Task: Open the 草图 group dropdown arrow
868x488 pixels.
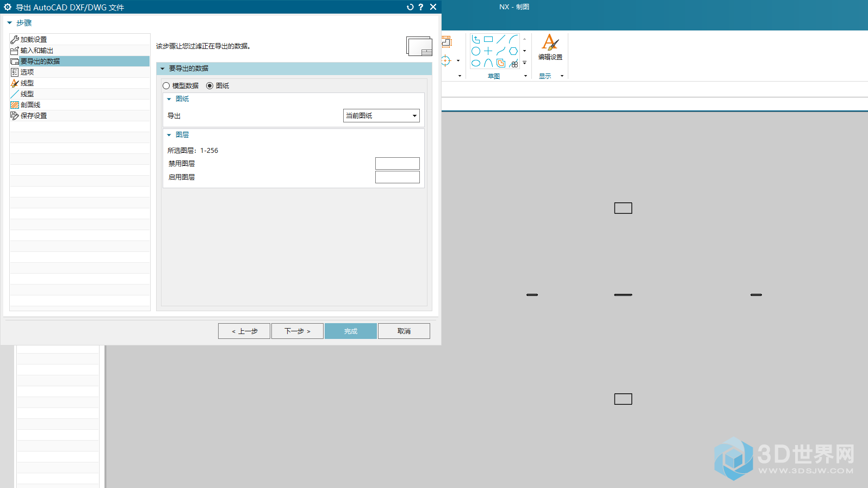Action: click(x=525, y=76)
